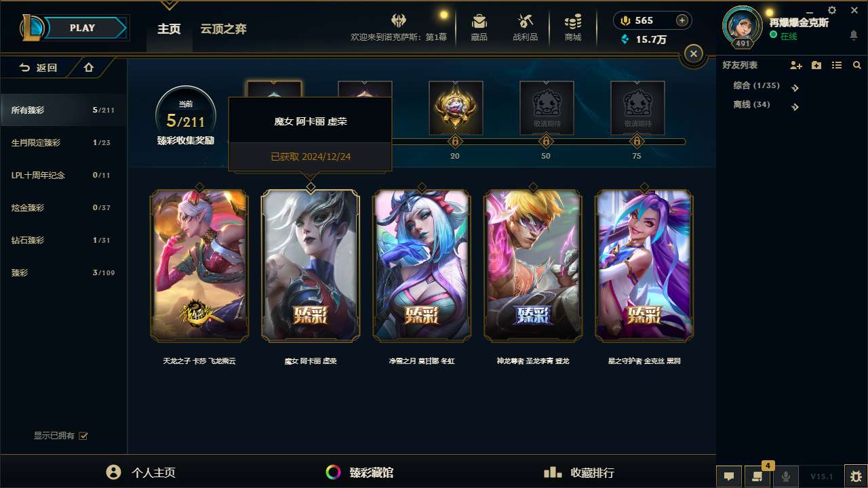Toggle the microphone mute button
Image resolution: width=868 pixels, height=488 pixels.
(x=786, y=476)
